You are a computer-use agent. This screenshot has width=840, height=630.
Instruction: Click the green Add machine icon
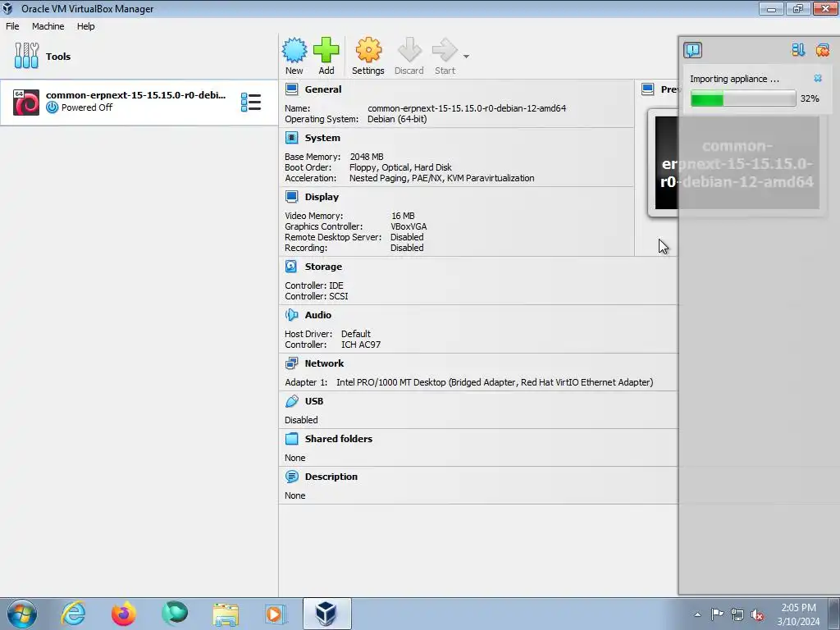click(x=326, y=50)
